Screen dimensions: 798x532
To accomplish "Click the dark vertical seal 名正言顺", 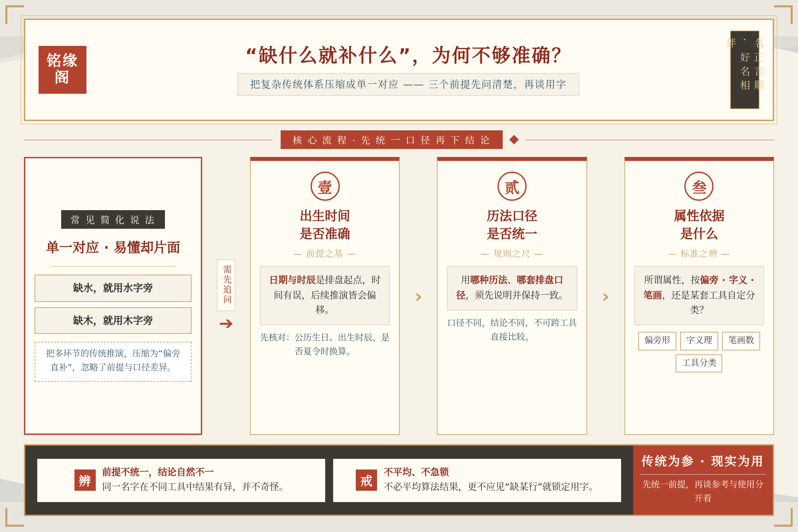I will click(745, 69).
